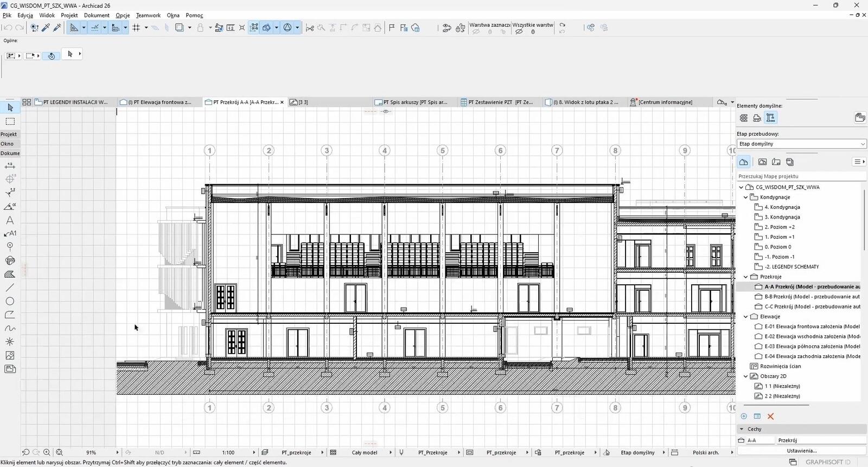The image size is (868, 467).
Task: Click the Przeszukaj Mapę projektu search field
Action: 797,176
